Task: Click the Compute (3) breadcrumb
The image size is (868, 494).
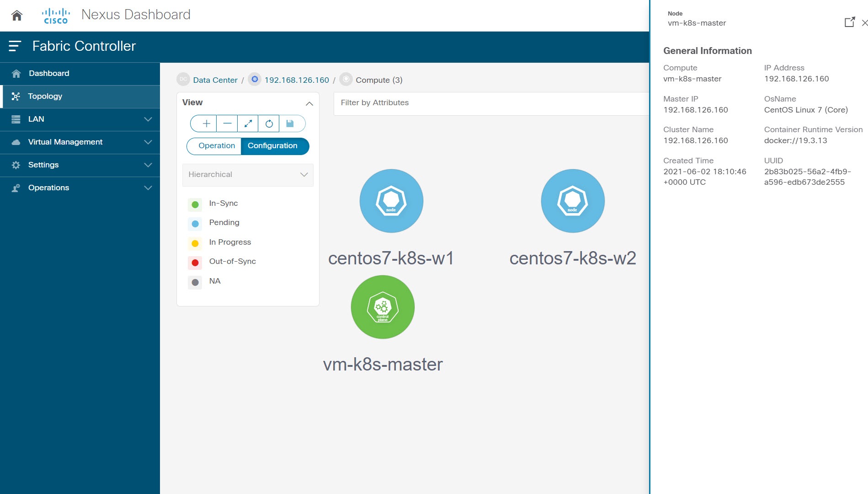Action: point(379,80)
